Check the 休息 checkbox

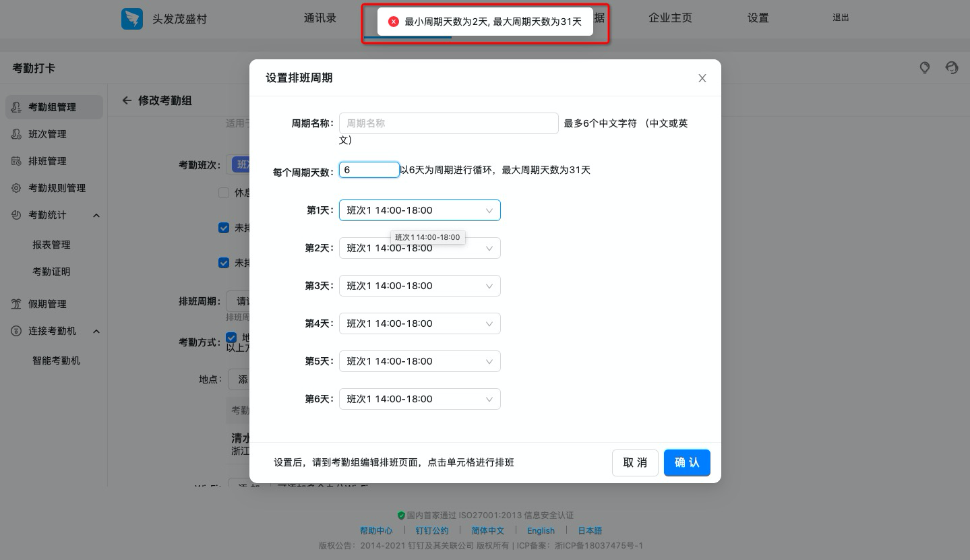224,193
